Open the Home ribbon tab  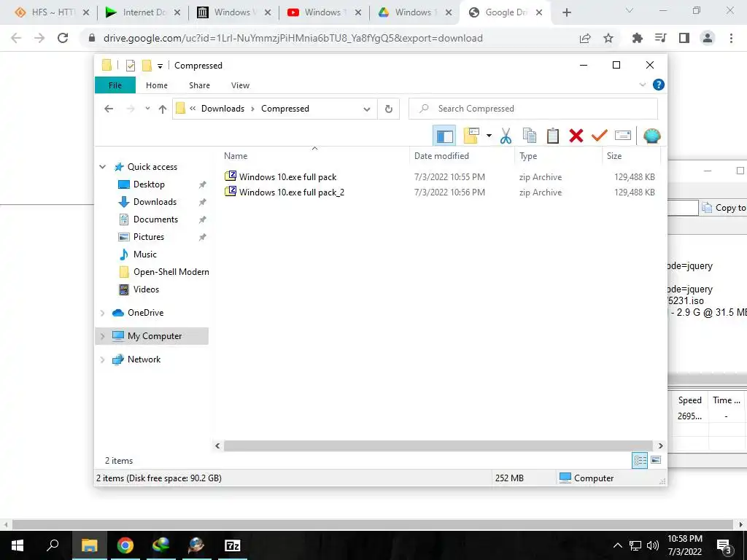(x=157, y=85)
